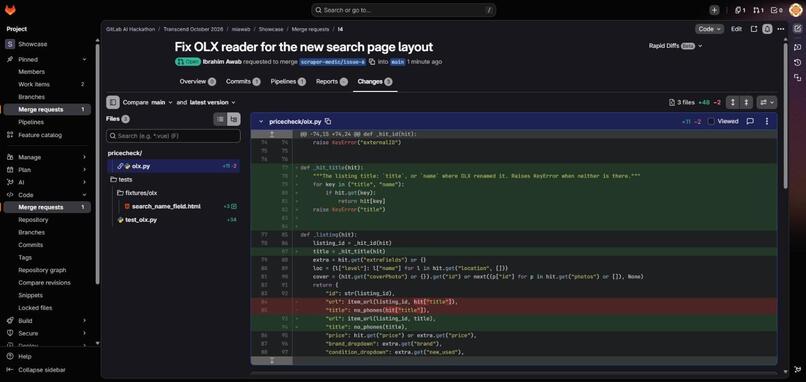
Task: Open the compare target main dropdown
Action: (x=162, y=102)
